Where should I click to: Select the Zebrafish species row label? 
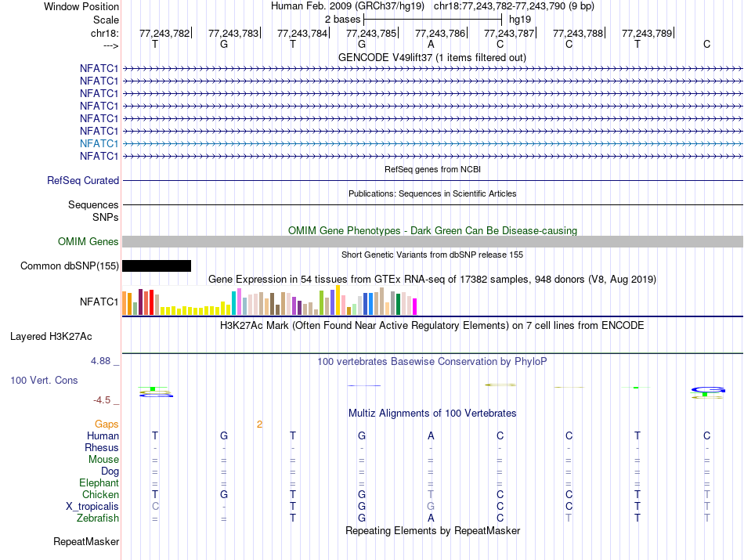pyautogui.click(x=98, y=518)
